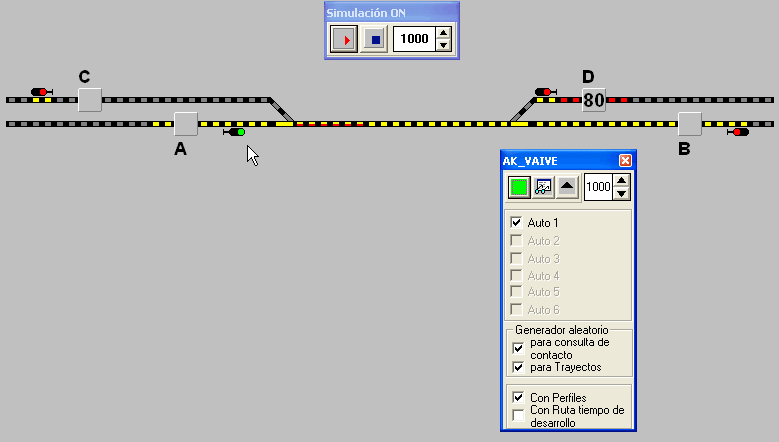Toggle the Auto 2 checkbox
This screenshot has width=779, height=442.
(516, 241)
